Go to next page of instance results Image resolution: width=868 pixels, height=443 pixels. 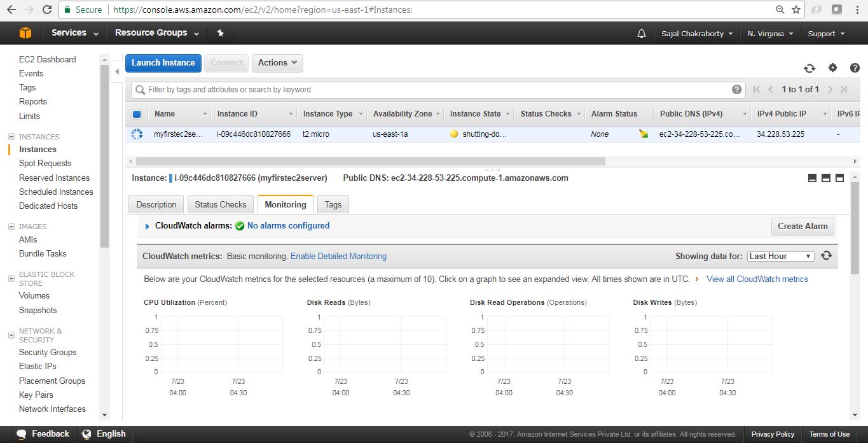coord(830,90)
